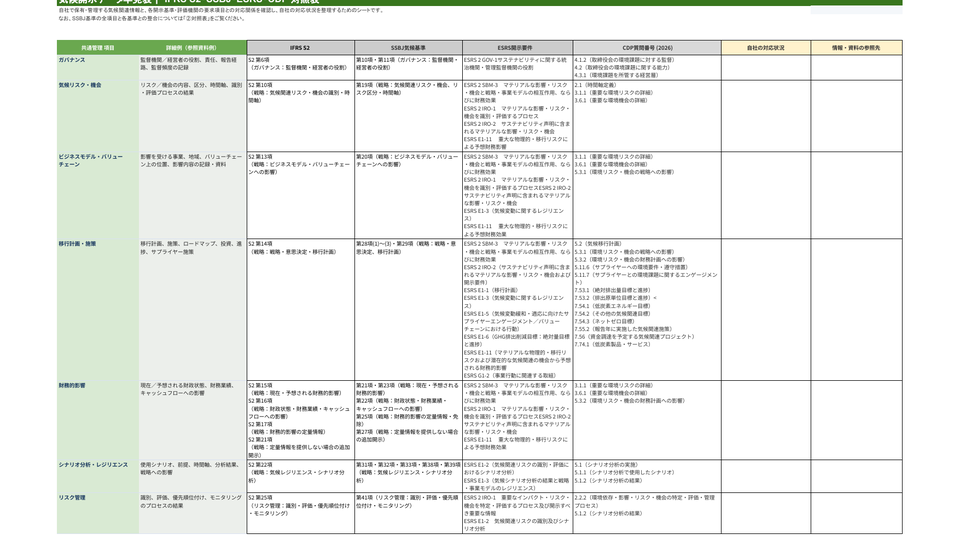Select the SSBJ気候基準 column header
This screenshot has height=540, width=960.
[408, 48]
